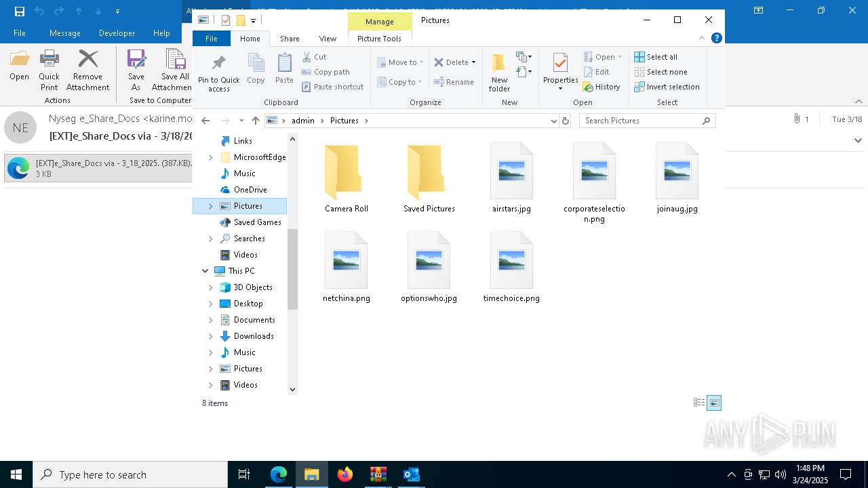Image resolution: width=868 pixels, height=488 pixels.
Task: Click Save As in Outlook ribbon
Action: click(x=136, y=70)
